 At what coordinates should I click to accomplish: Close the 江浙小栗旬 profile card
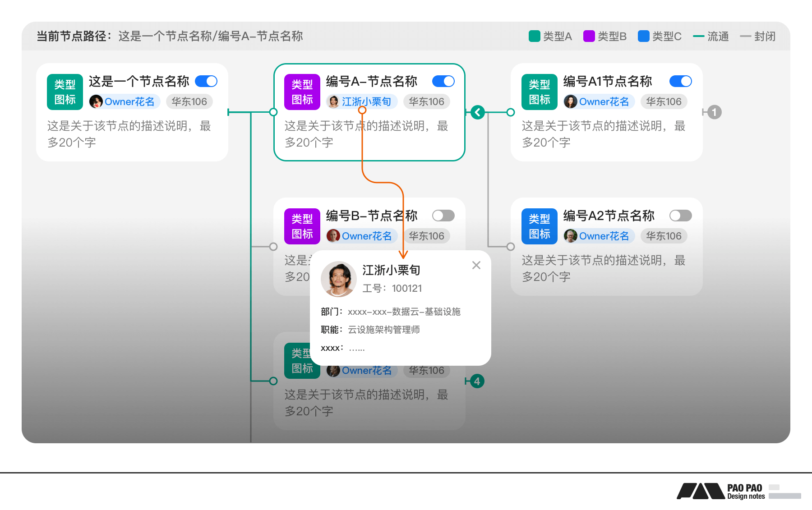tap(476, 265)
